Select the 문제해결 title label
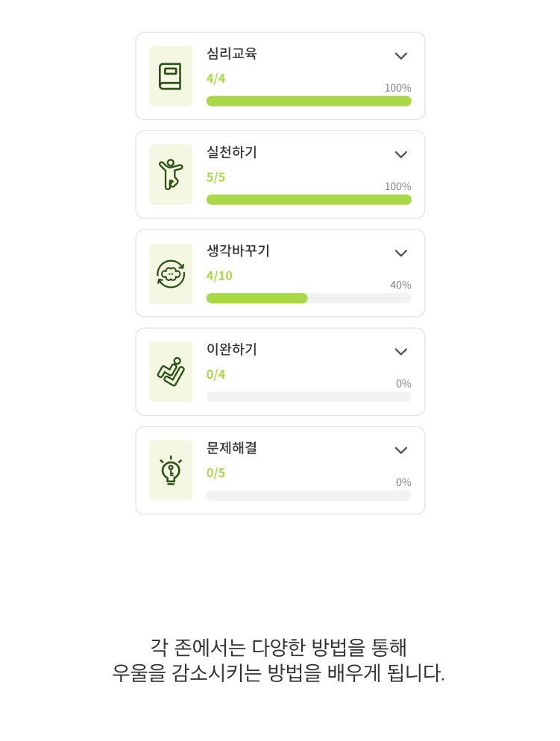The image size is (560, 741). [232, 447]
